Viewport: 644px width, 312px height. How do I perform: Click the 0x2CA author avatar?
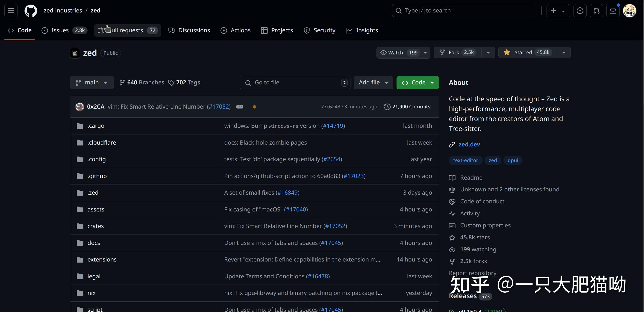[80, 107]
